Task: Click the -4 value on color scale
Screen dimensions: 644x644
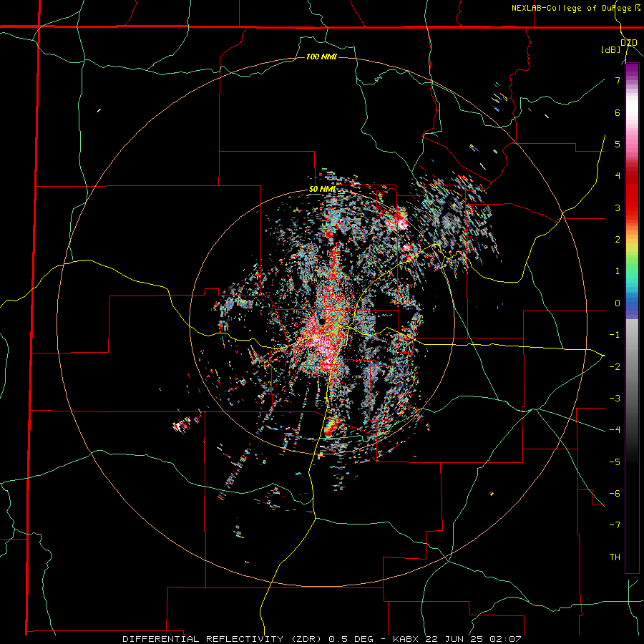Action: pyautogui.click(x=615, y=430)
